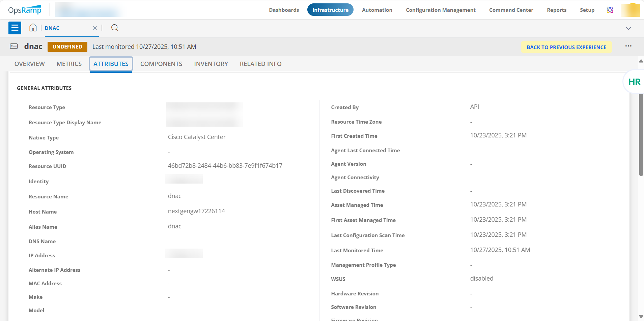
Task: Click the dnac resource device icon
Action: point(14,46)
